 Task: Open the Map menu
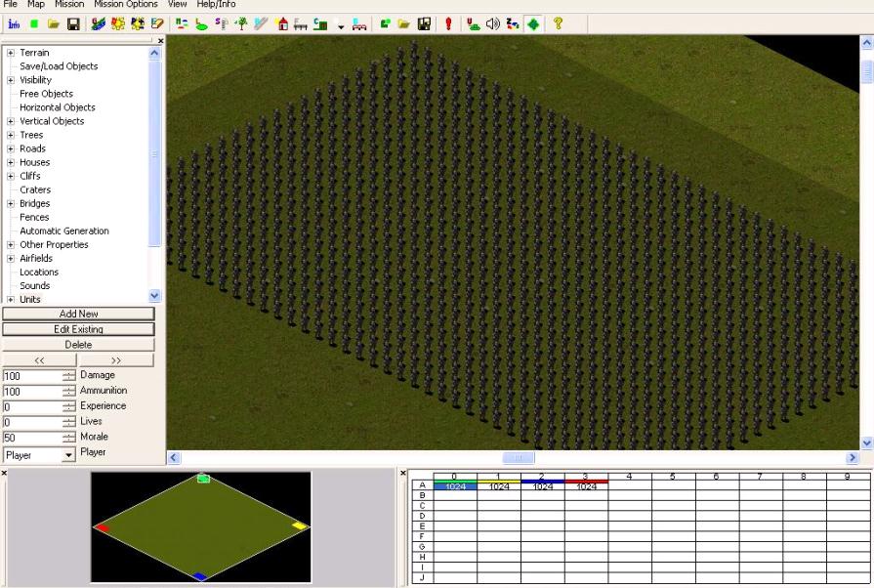click(36, 4)
